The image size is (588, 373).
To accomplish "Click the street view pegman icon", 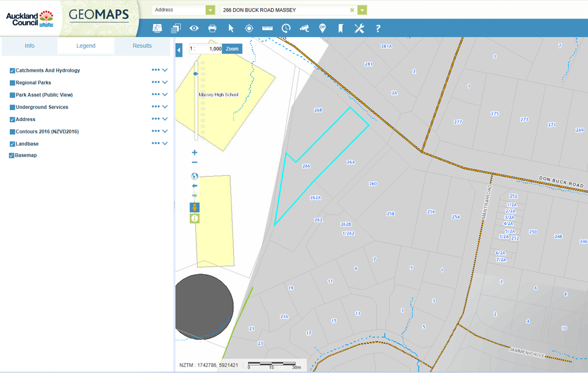I will 195,207.
